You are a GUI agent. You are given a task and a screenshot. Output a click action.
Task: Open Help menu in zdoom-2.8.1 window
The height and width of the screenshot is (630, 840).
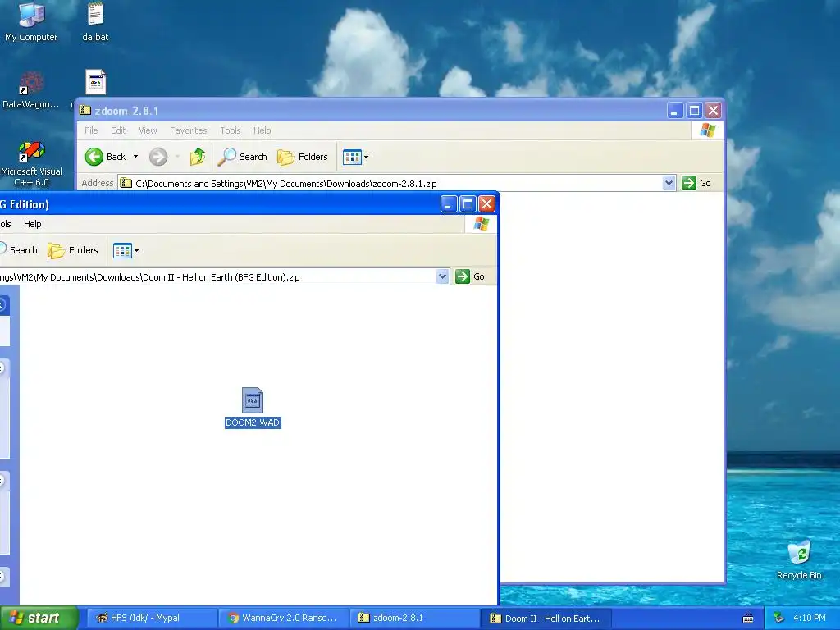262,130
